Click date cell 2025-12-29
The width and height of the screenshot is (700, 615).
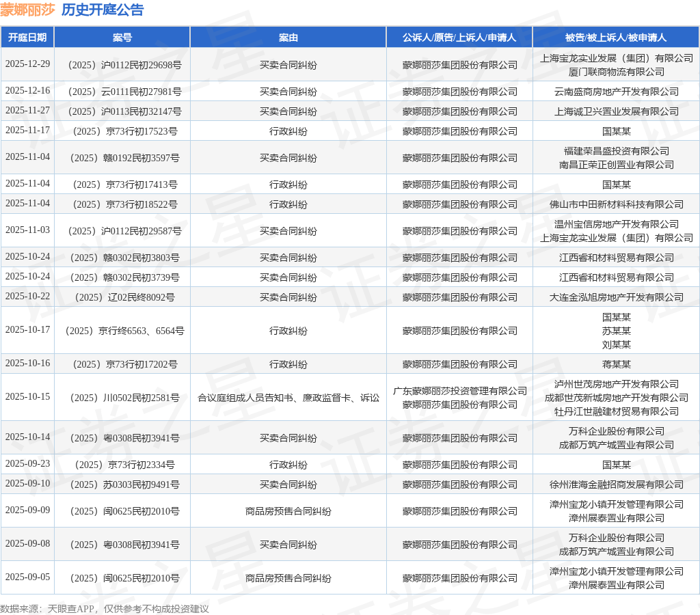click(27, 64)
